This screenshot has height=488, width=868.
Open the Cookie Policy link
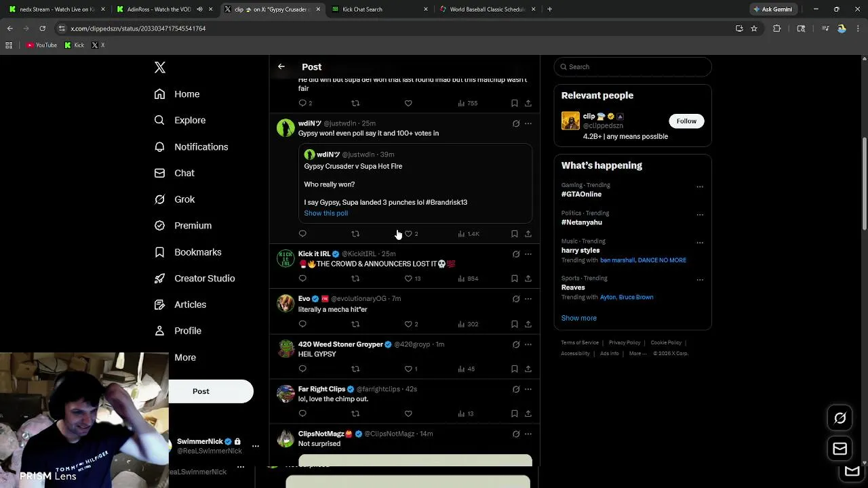pyautogui.click(x=666, y=343)
